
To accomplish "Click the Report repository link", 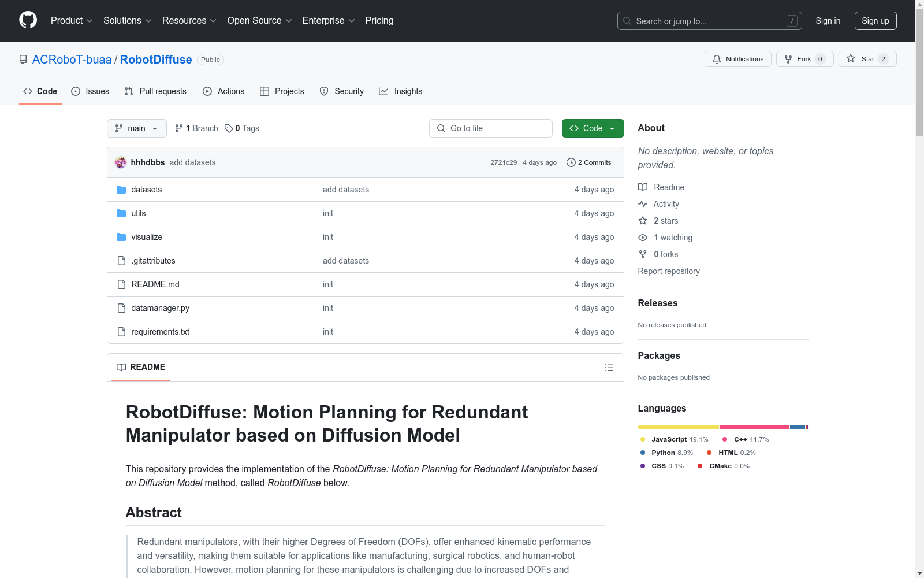I will 669,271.
